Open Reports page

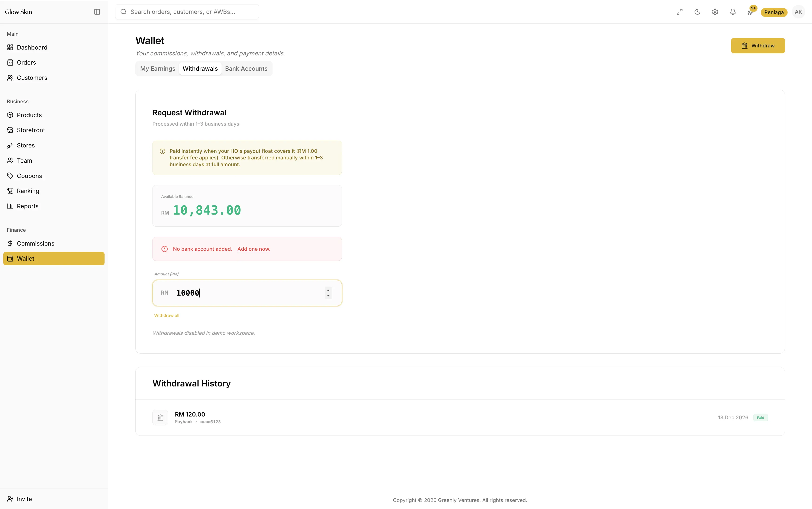[x=54, y=206]
